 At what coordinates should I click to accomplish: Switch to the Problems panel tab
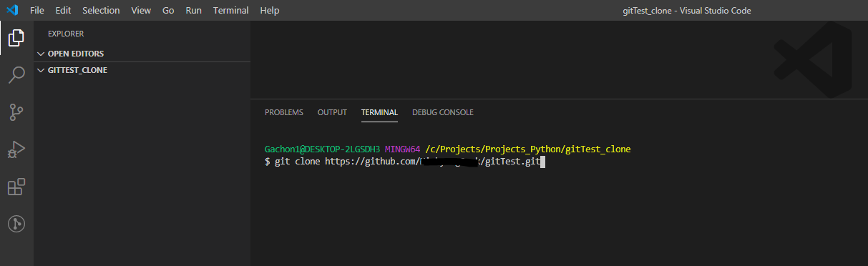tap(284, 112)
